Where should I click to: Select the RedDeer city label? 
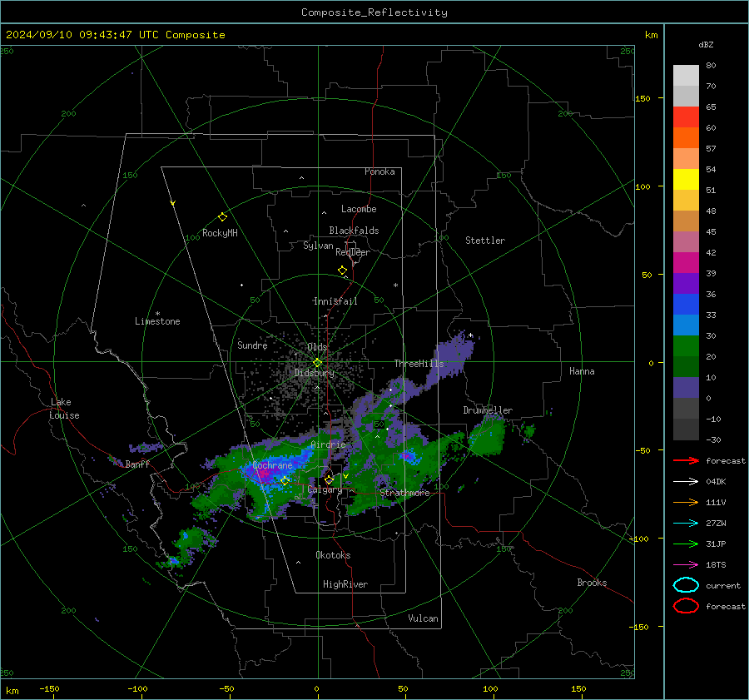353,252
